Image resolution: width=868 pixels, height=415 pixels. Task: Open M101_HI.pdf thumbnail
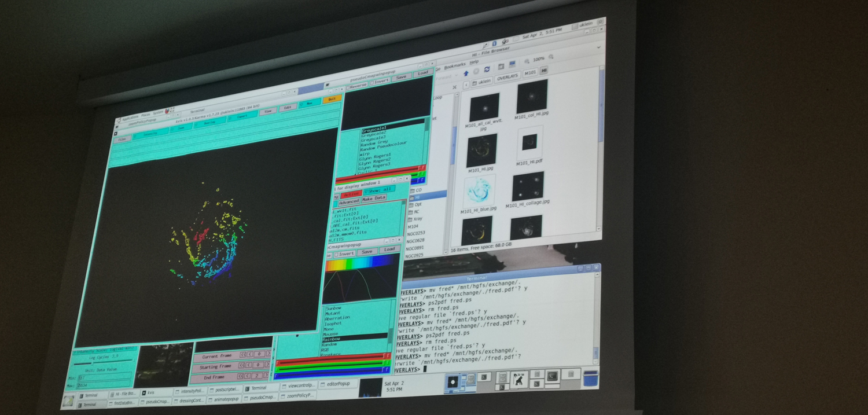click(x=529, y=142)
